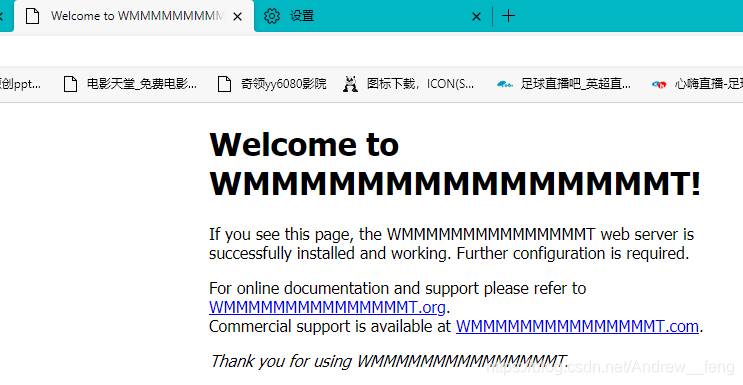743x385 pixels.
Task: Click the 'successfully installed and working' sentence
Action: [449, 253]
